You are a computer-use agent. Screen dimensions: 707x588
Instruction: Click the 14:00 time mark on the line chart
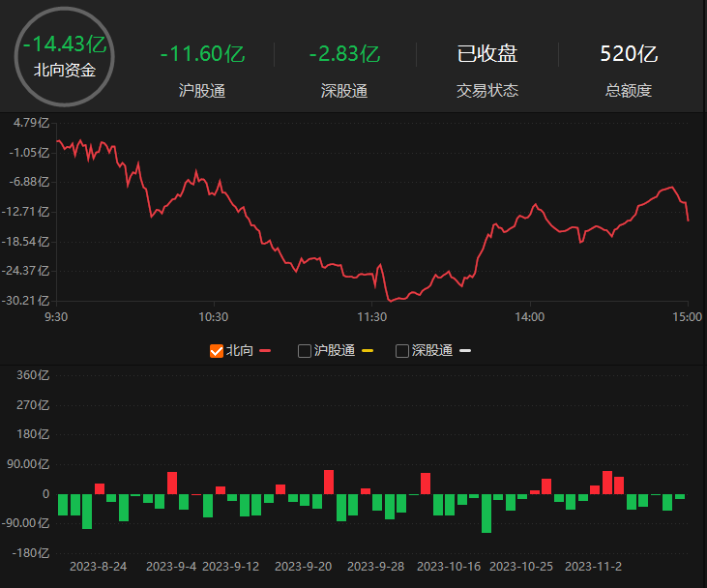coord(529,316)
